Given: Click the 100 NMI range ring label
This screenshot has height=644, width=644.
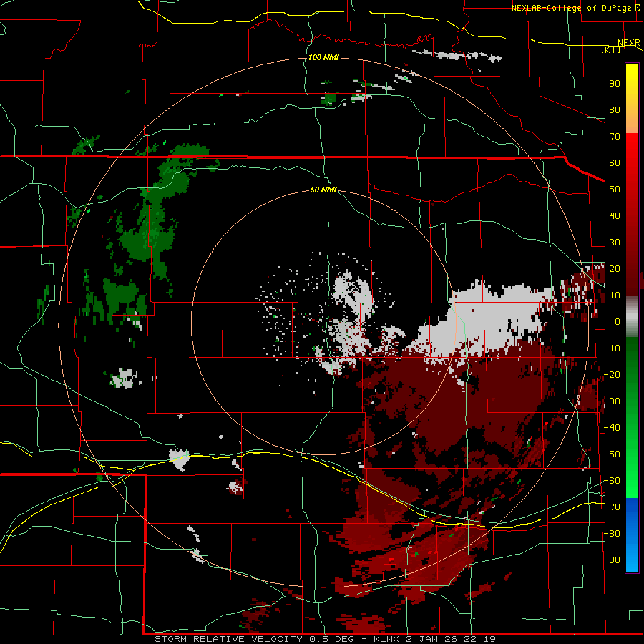Looking at the screenshot, I should (323, 57).
